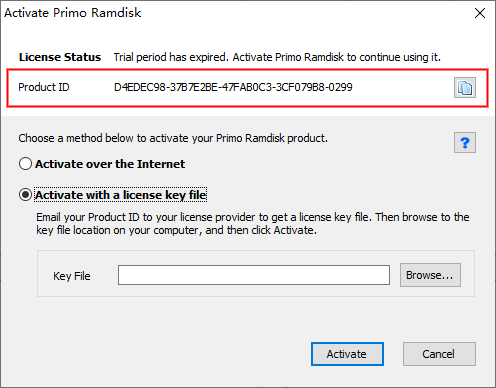Click the Activate Primo Ramdisk window title
This screenshot has height=388, width=496.
73,13
